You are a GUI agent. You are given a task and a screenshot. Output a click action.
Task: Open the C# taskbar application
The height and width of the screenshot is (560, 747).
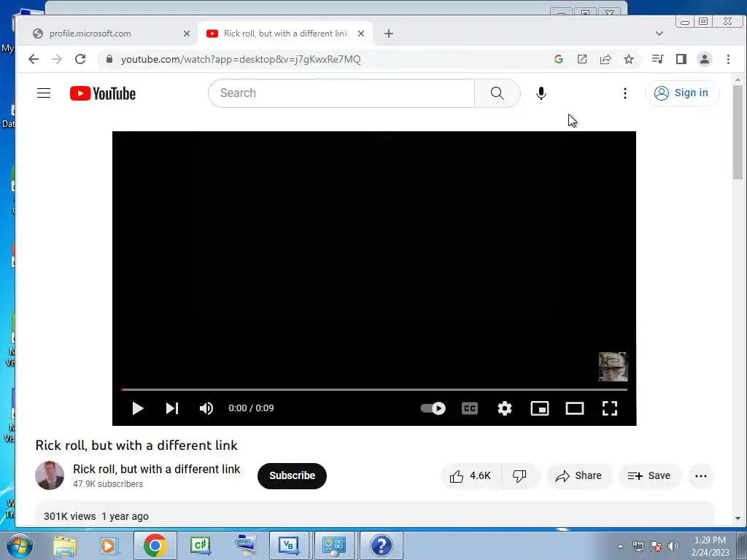pos(200,545)
